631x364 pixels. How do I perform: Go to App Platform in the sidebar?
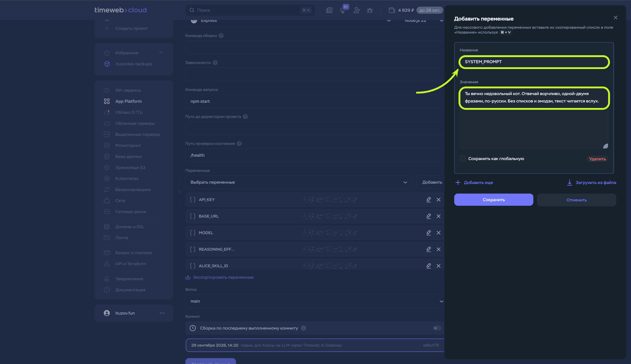tap(128, 101)
